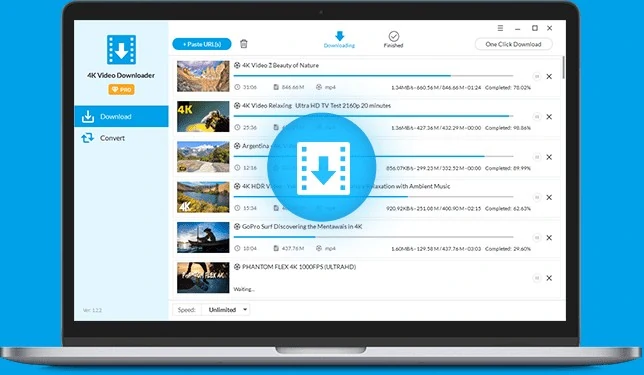Click the Beauty of Nature progress bar
This screenshot has width=644, height=375.
(373, 76)
